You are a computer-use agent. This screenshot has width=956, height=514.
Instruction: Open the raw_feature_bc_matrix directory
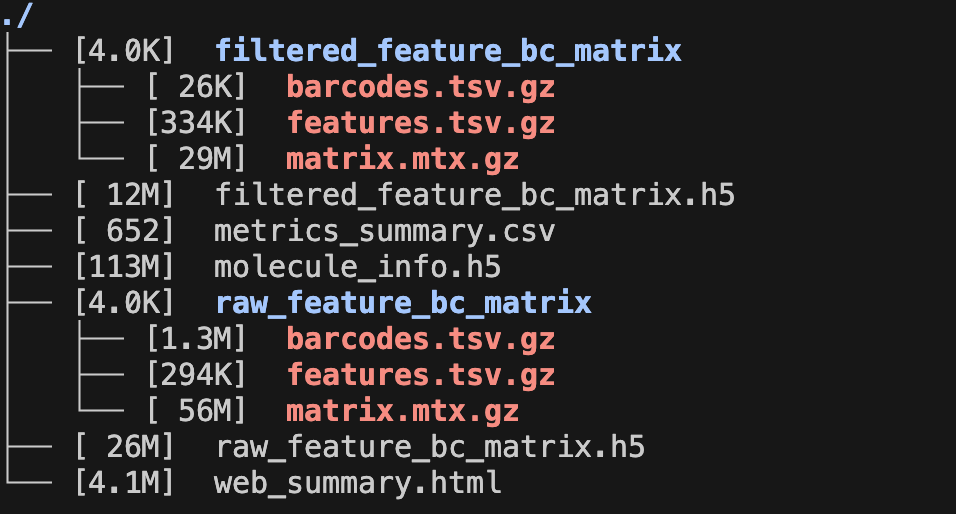tap(403, 303)
